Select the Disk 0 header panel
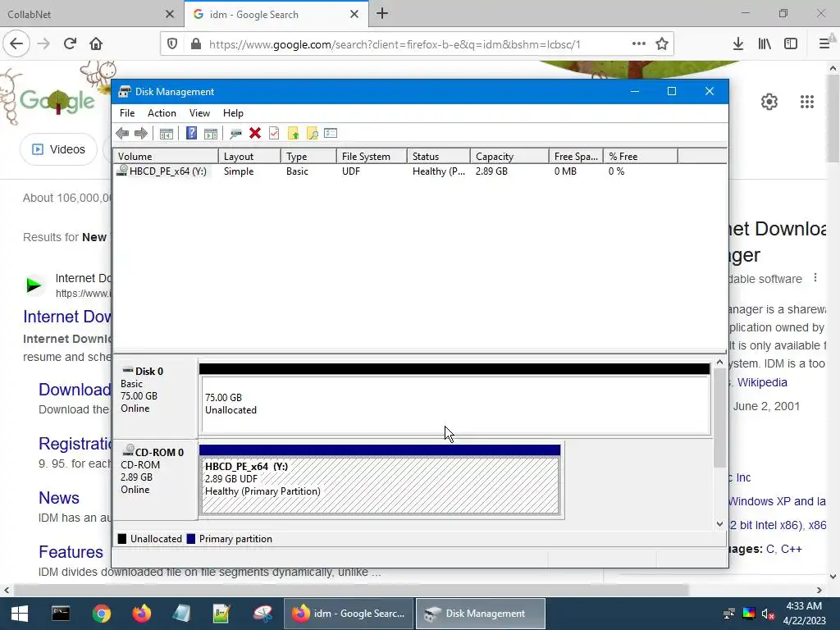 click(155, 399)
